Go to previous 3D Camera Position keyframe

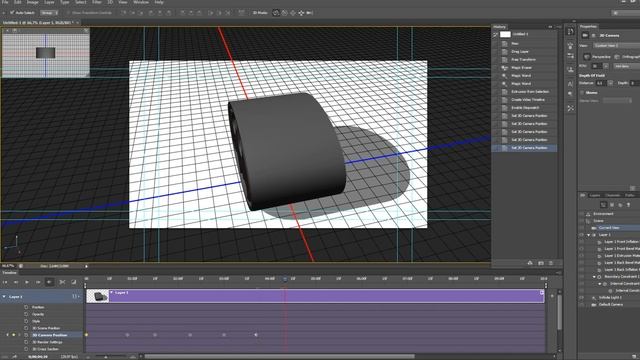[x=7, y=335]
